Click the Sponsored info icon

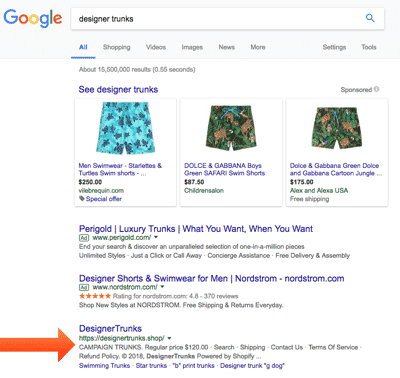(x=377, y=89)
